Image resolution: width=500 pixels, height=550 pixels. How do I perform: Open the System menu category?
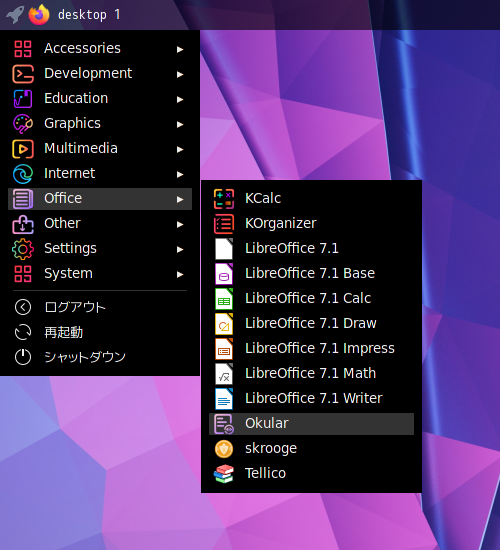point(100,274)
